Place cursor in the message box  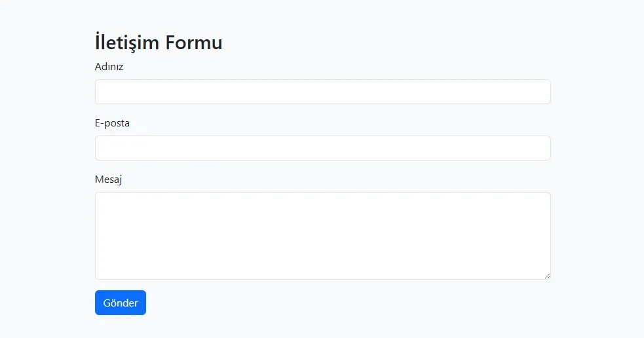(322, 236)
